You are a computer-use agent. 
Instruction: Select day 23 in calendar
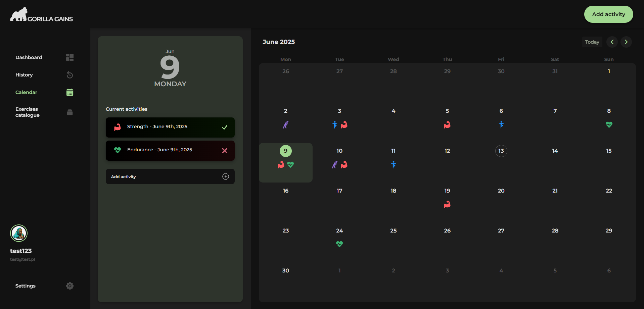tap(286, 231)
